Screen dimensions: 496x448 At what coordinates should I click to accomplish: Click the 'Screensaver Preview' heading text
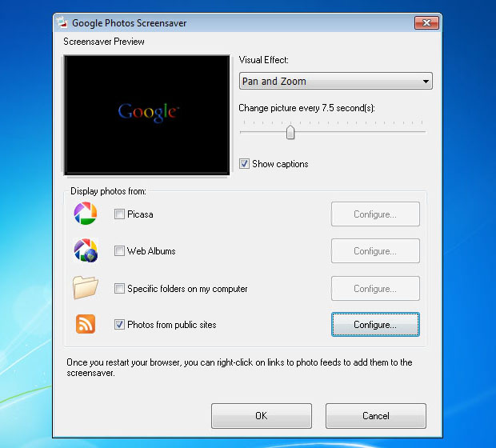104,42
